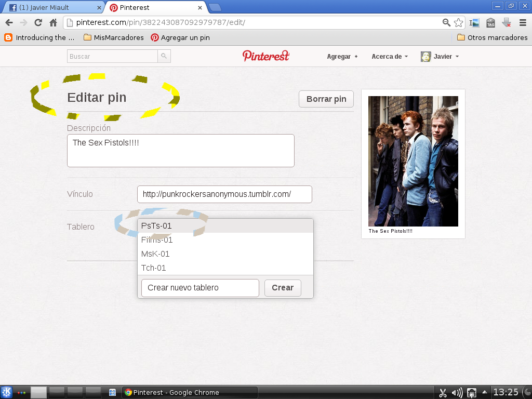Choose MsK-01 from board list
Screen dimensions: 532x399
pos(225,254)
